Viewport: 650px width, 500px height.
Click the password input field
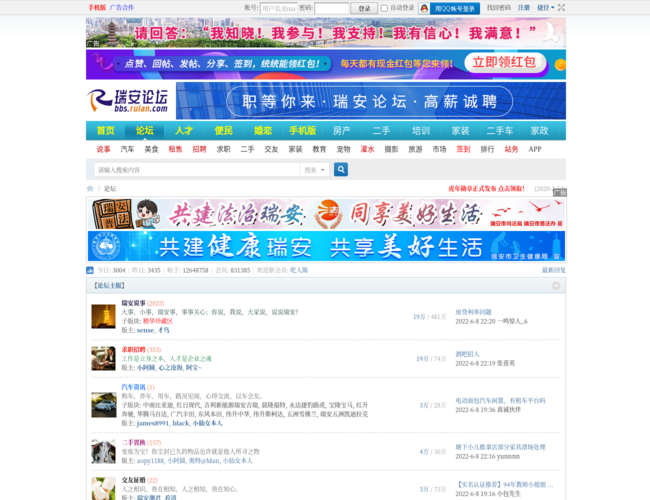click(x=331, y=8)
